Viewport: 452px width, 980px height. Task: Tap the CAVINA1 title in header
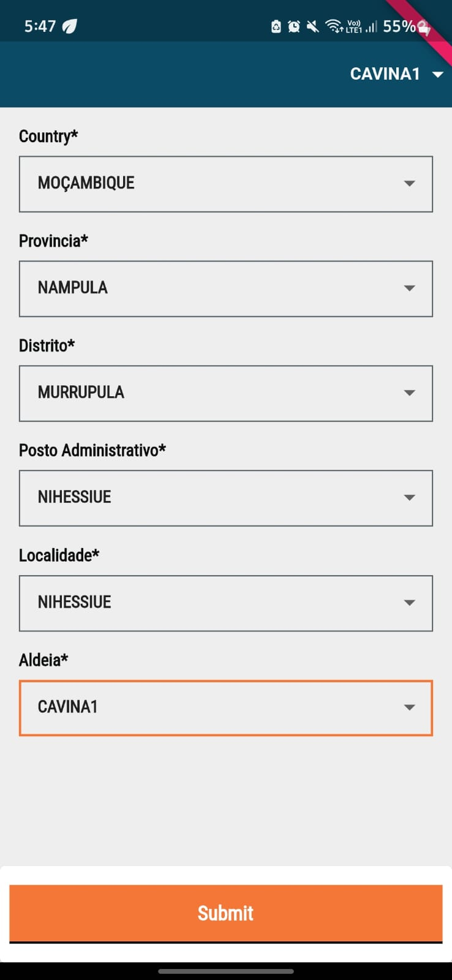click(385, 74)
